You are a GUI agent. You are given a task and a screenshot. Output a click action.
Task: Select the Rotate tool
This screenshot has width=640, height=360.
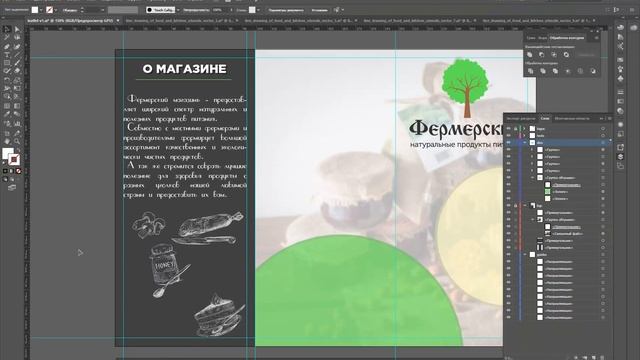click(7, 80)
